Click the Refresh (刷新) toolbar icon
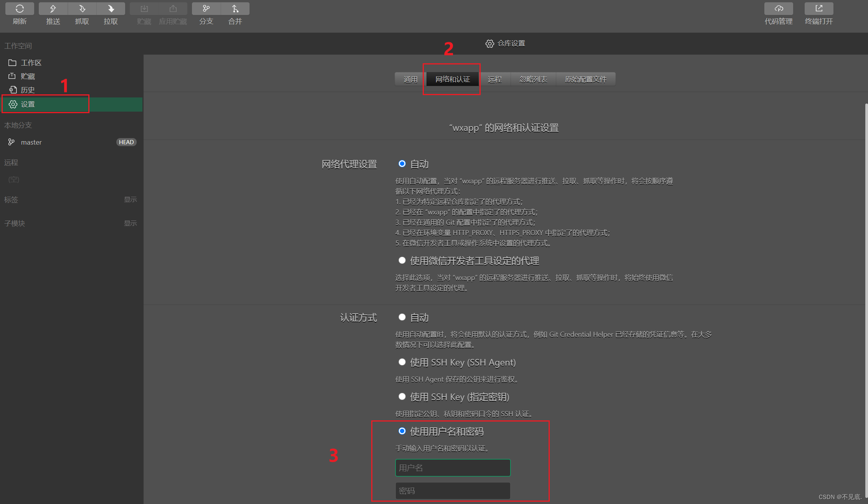The image size is (868, 504). tap(20, 8)
